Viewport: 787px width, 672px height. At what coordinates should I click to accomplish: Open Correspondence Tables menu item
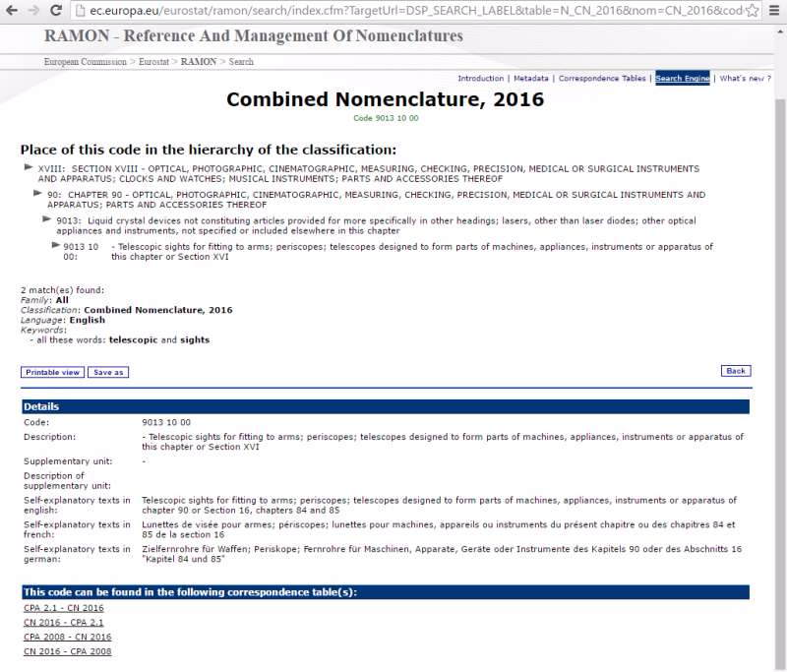pos(602,79)
